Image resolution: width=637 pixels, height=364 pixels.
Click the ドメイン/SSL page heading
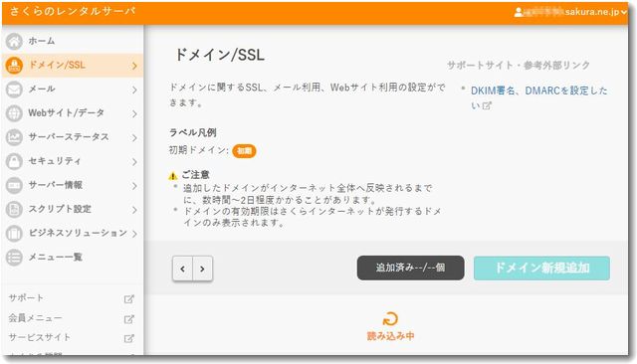pos(220,55)
